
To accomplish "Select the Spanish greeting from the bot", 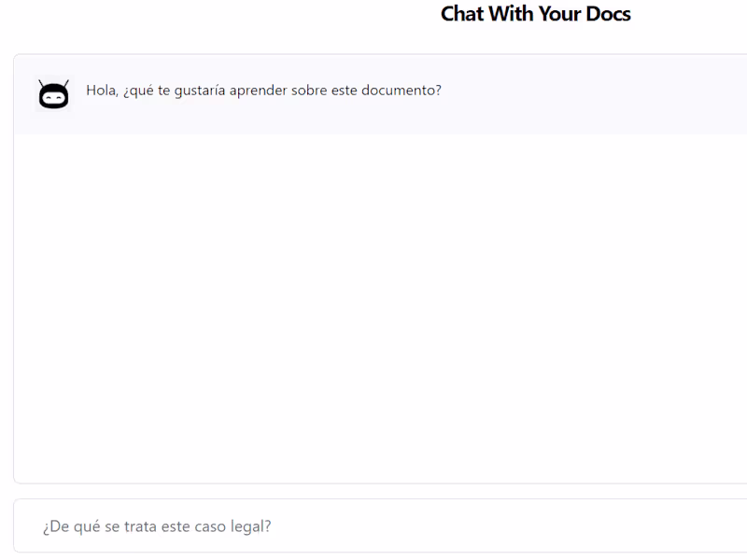I will point(263,91).
